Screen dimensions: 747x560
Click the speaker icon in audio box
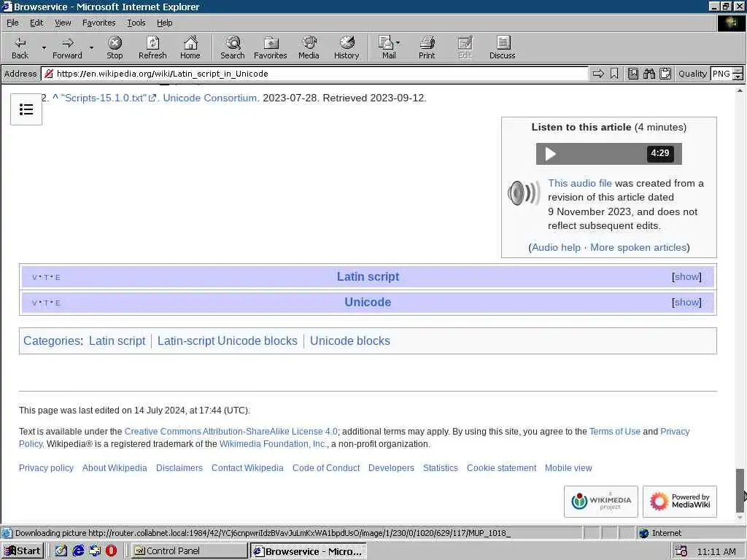523,192
